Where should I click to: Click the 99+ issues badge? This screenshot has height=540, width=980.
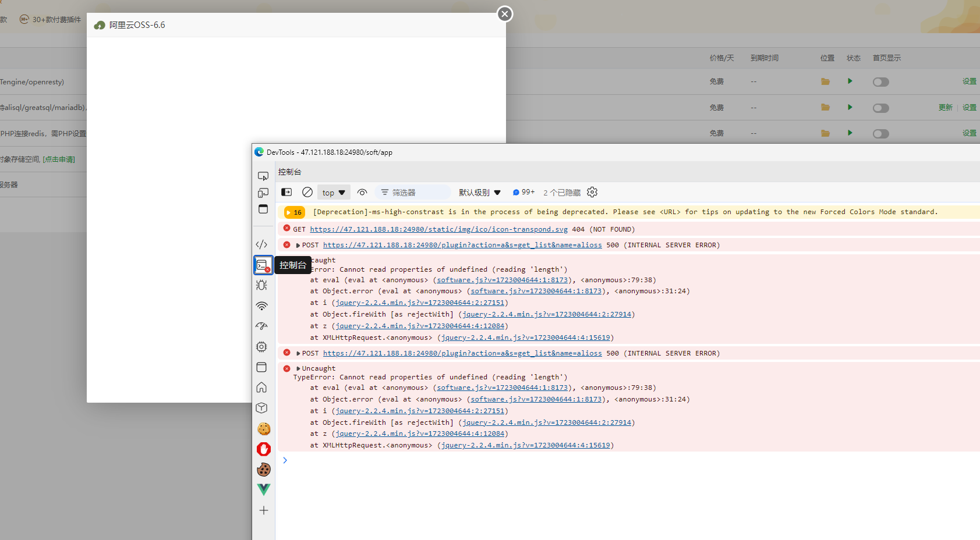[x=523, y=192]
